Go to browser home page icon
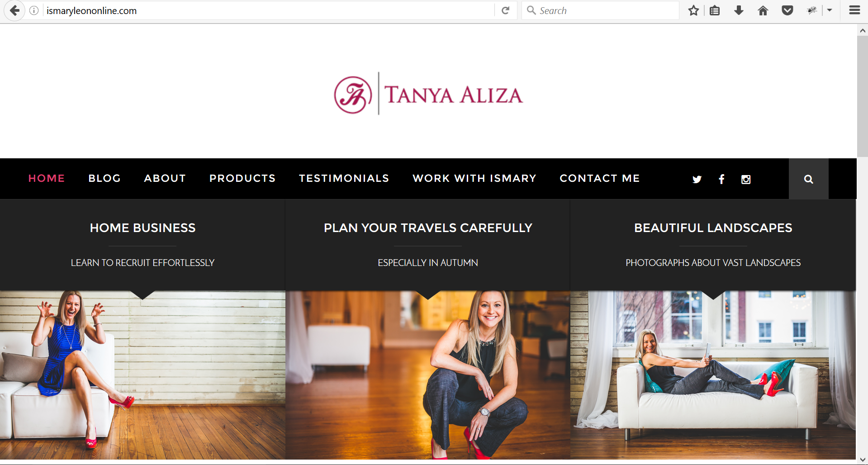868x465 pixels. 763,10
